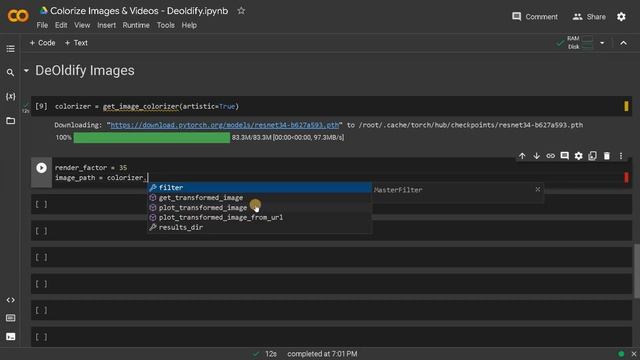
Task: Close the autocomplete documentation popup
Action: pyautogui.click(x=538, y=189)
